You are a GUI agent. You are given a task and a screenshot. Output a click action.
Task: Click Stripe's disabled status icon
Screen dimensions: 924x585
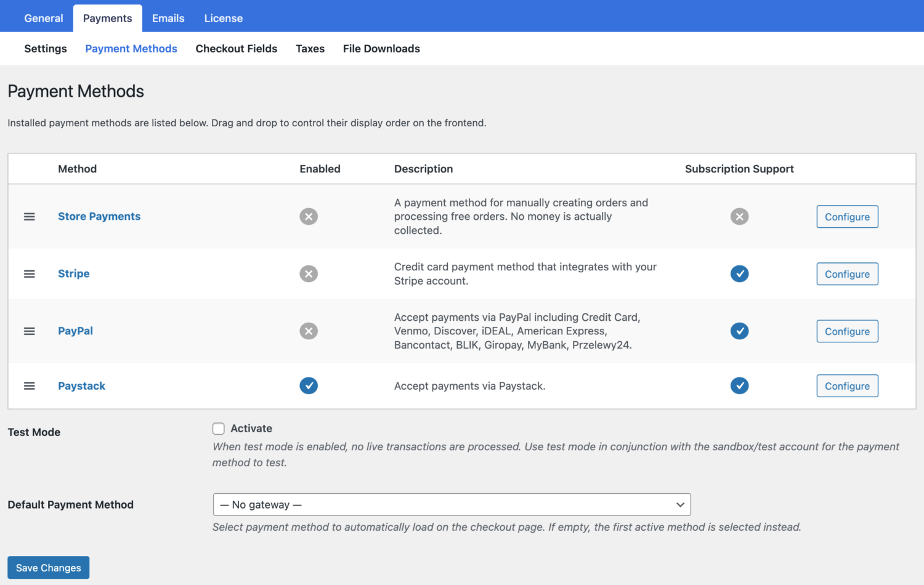309,274
